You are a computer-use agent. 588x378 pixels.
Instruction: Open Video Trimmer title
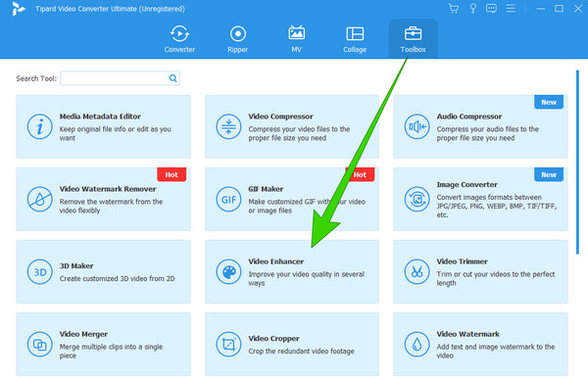[x=462, y=261]
